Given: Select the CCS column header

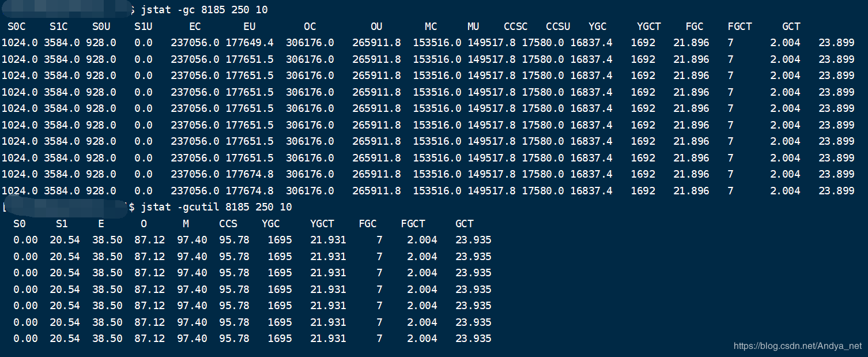Looking at the screenshot, I should (x=228, y=224).
